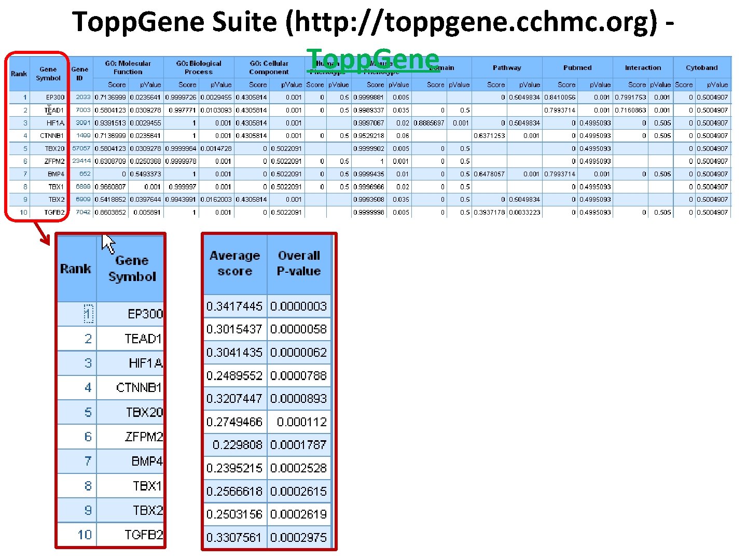Select overall P-value 0.0002615

[299, 491]
